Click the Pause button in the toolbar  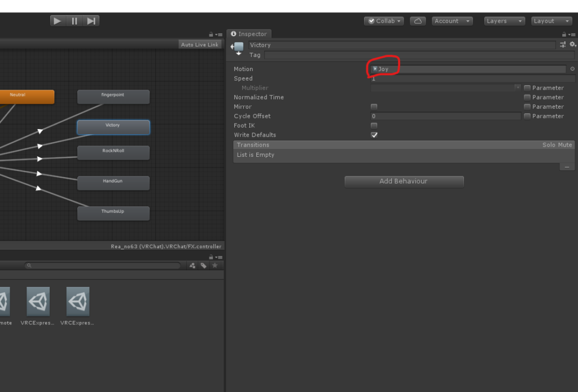(75, 21)
